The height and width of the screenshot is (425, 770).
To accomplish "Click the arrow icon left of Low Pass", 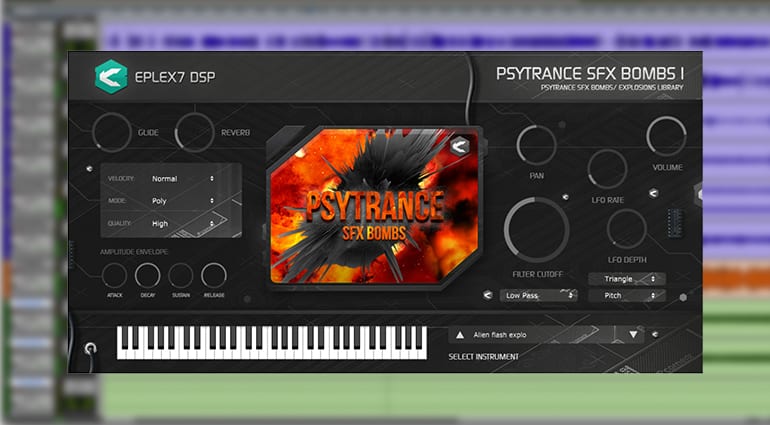I will [x=488, y=295].
